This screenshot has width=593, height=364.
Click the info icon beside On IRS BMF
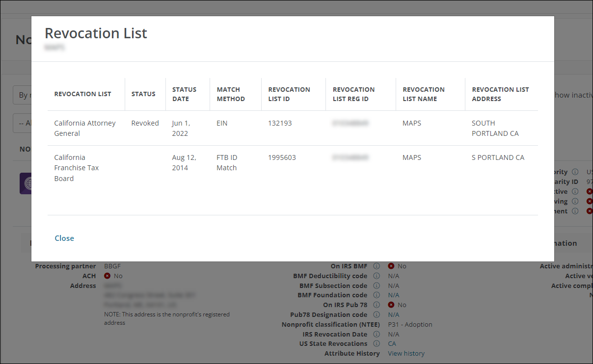click(377, 266)
